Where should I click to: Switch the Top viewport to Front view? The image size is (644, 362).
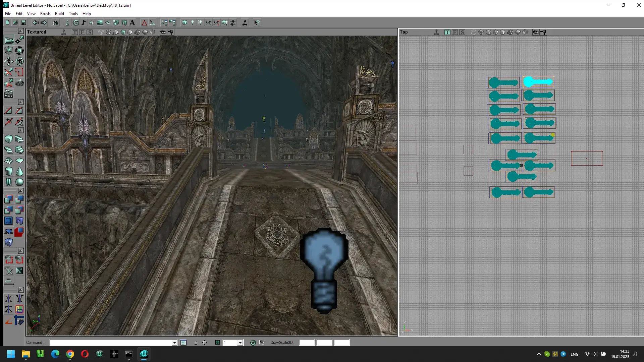(455, 32)
